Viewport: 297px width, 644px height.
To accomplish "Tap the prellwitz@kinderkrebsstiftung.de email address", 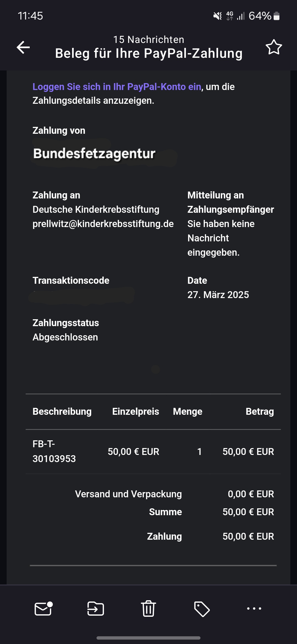I will pos(103,224).
